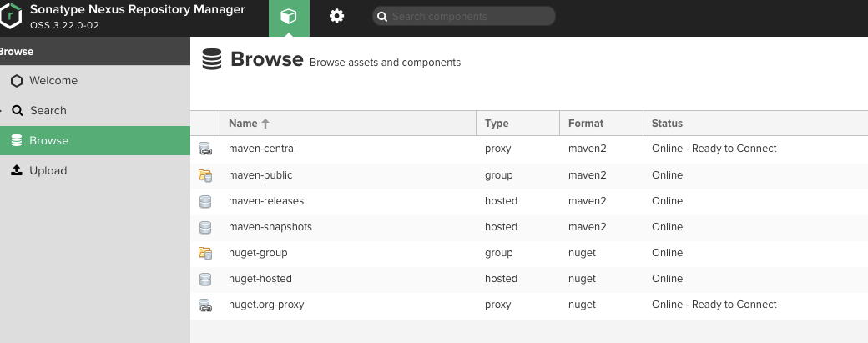Screen dimensions: 868x343
Task: Expand the Search menu tree arrow
Action: (1, 111)
